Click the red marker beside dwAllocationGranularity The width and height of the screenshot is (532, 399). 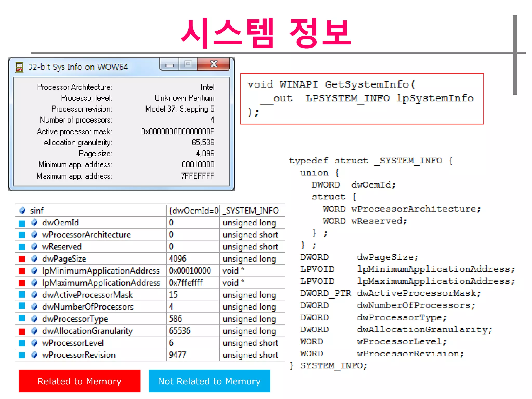pos(22,331)
